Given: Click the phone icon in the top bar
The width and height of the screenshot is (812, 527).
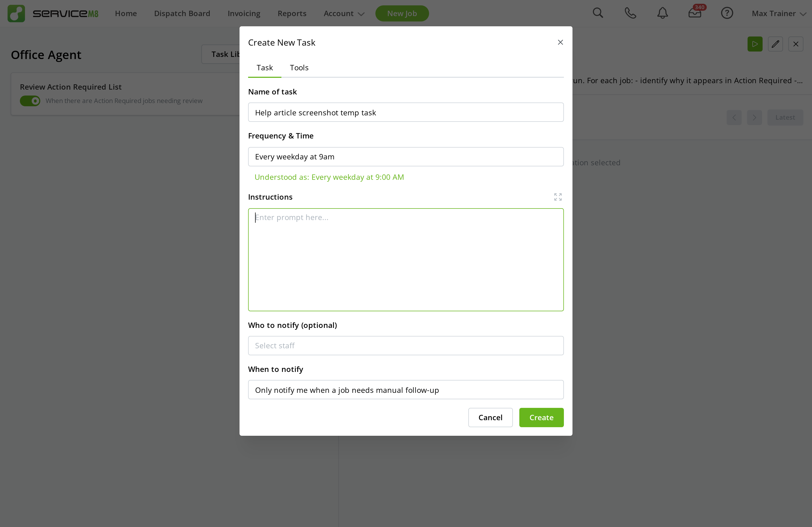Looking at the screenshot, I should point(630,13).
